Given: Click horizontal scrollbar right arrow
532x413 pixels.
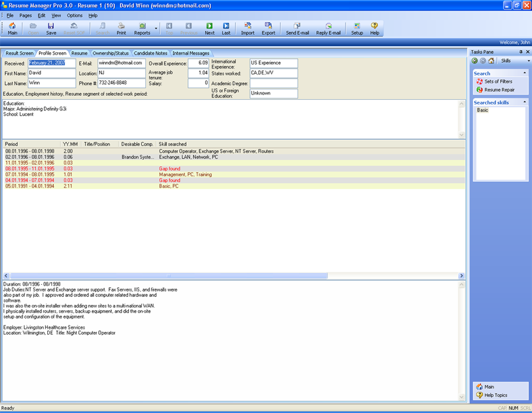Looking at the screenshot, I should pyautogui.click(x=461, y=276).
